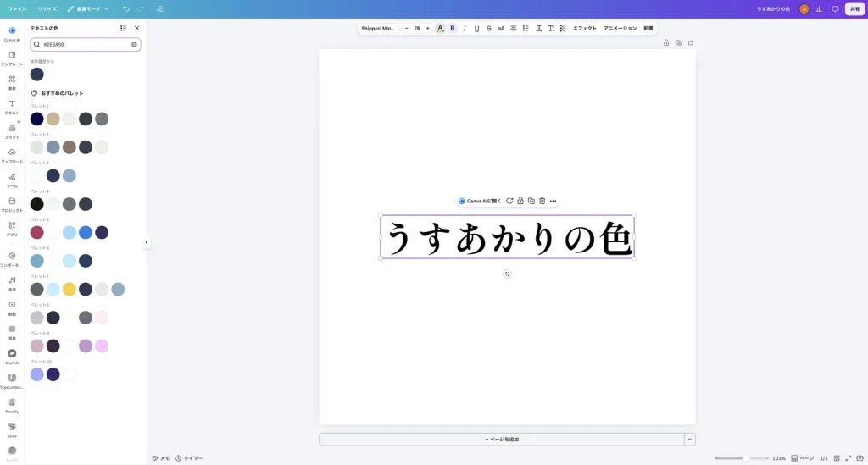Image resolution: width=868 pixels, height=465 pixels.
Task: Click the Canva AIに聞く button
Action: tap(480, 201)
